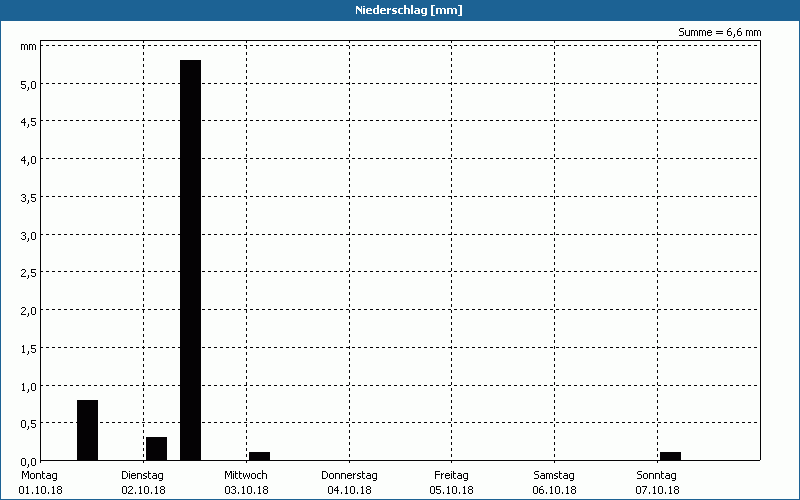The width and height of the screenshot is (800, 500).
Task: Click the 2,5 y-axis value
Action: (x=29, y=273)
